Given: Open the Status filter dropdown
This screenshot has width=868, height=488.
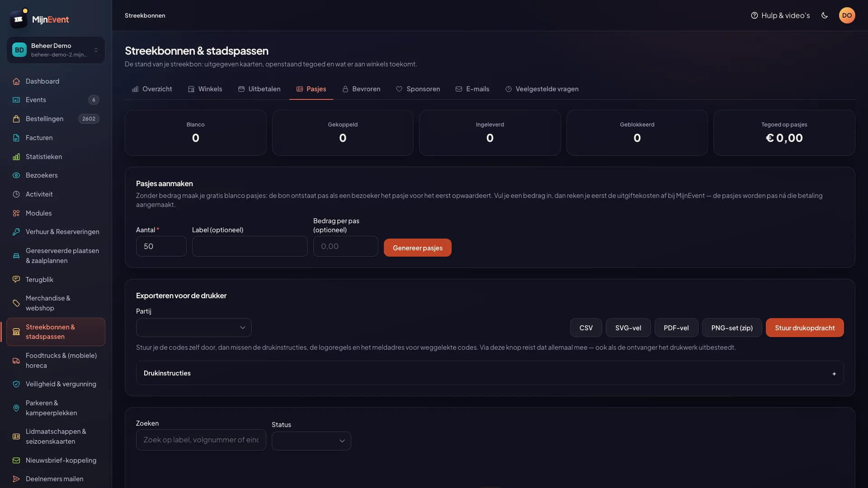Looking at the screenshot, I should [x=311, y=441].
